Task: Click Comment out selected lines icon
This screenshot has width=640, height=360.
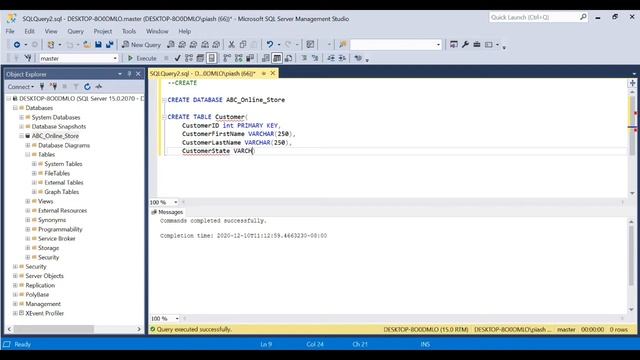Action: pyautogui.click(x=304, y=58)
